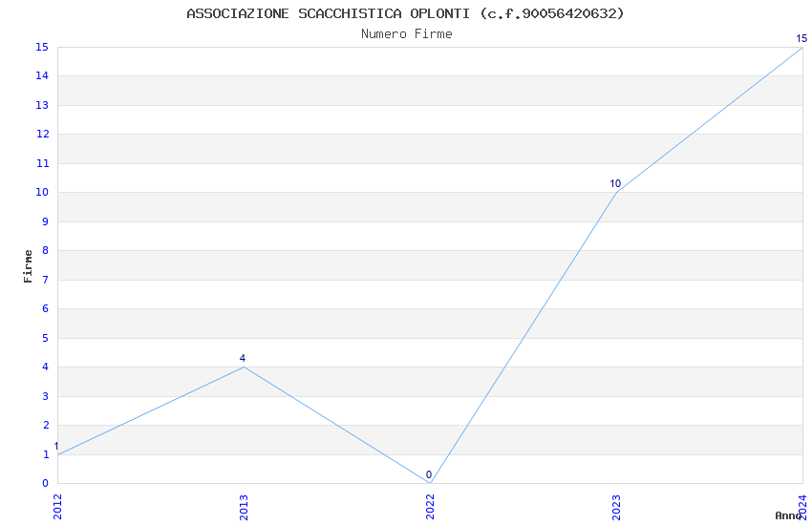
Task: Select the 2022 x-axis year label
Action: coord(430,507)
